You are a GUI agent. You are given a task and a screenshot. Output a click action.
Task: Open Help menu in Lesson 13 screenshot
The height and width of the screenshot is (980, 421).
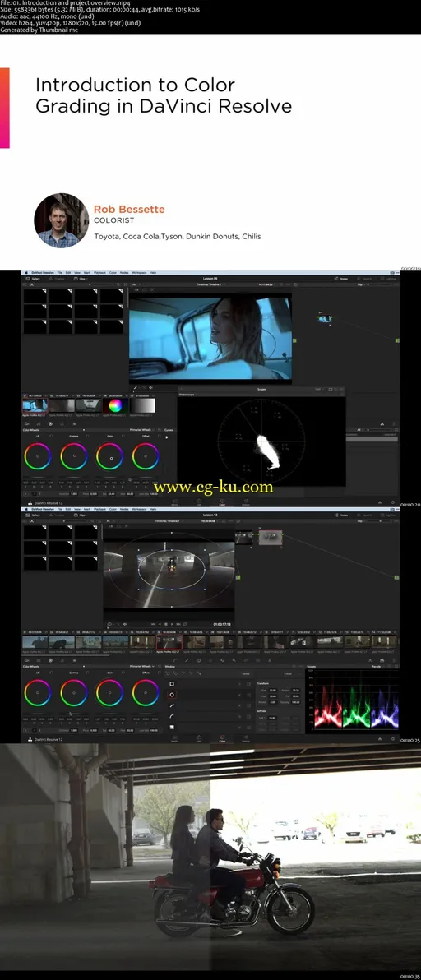[153, 509]
